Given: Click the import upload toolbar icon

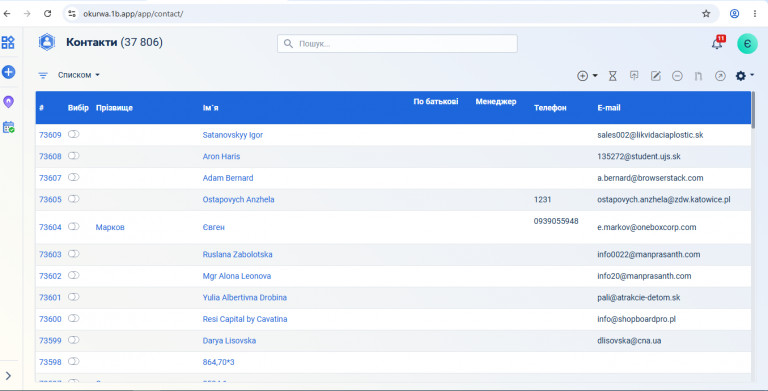Looking at the screenshot, I should [634, 76].
